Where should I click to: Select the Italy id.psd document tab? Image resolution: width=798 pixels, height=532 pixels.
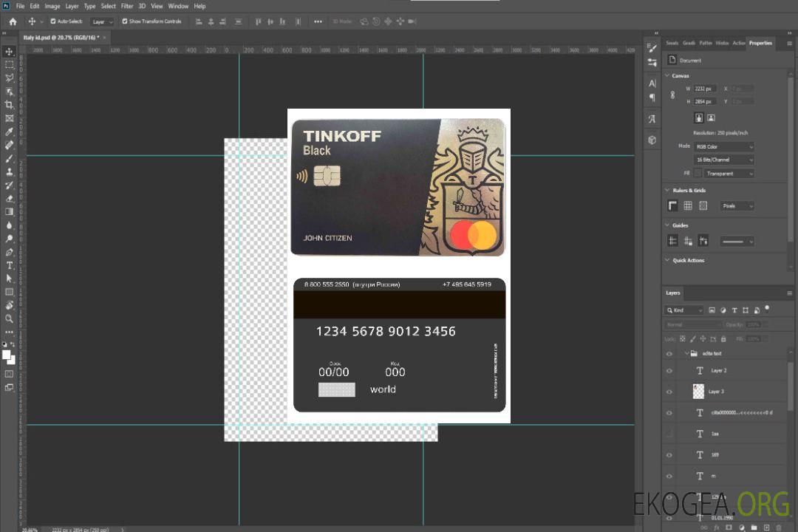point(61,38)
